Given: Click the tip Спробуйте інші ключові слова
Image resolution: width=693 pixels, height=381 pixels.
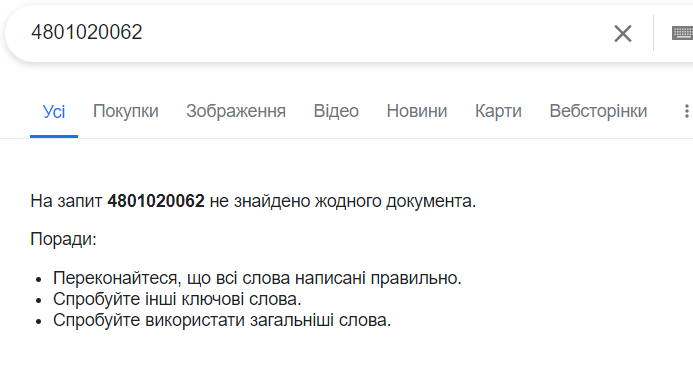Looking at the screenshot, I should 177,299.
